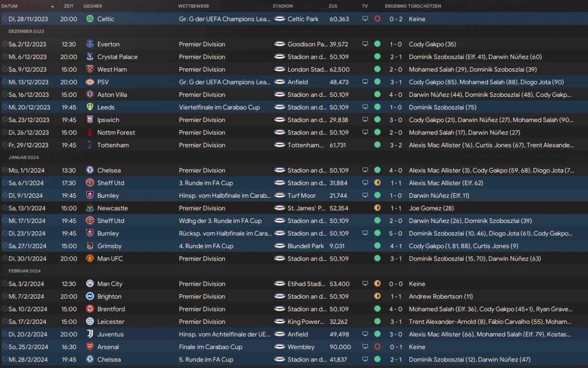This screenshot has height=368, width=588.
Task: Click the 'DEZEMBER 2023' month heading
Action: point(26,32)
